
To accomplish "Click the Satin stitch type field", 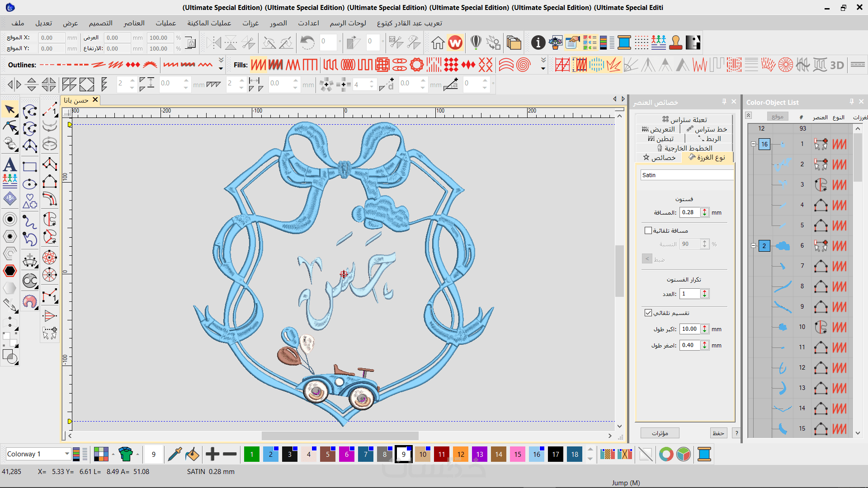I will point(686,175).
